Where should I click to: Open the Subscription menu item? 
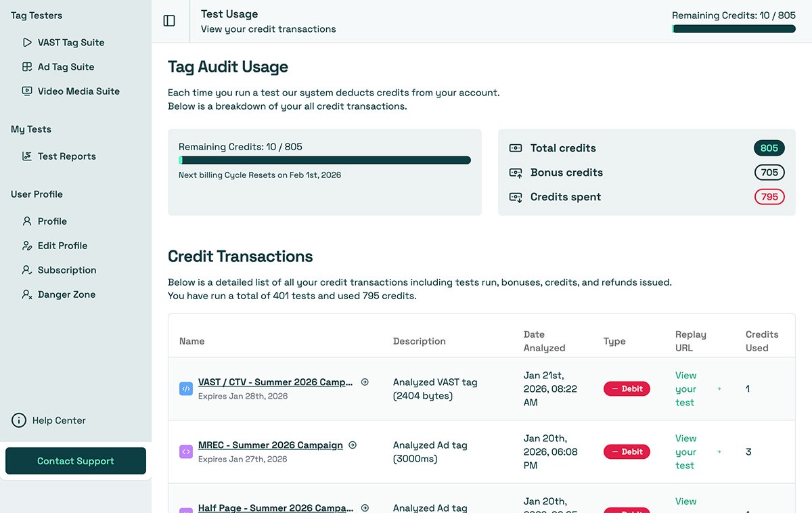(67, 270)
